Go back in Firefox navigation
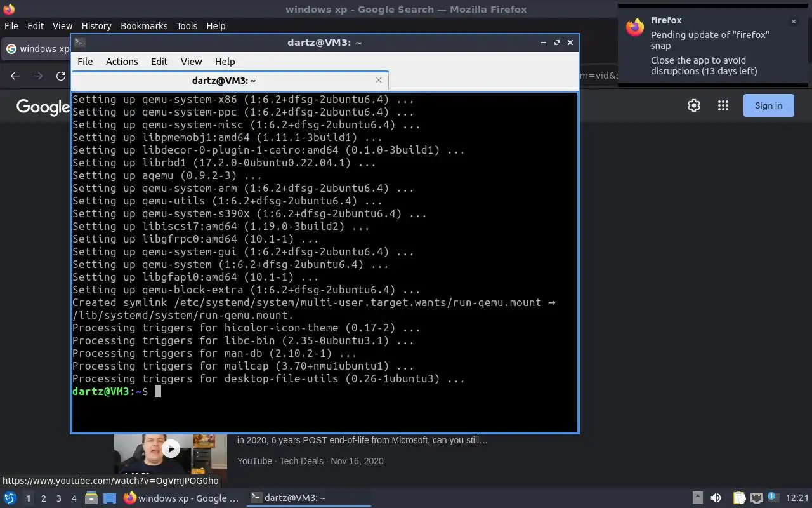This screenshot has height=508, width=812. coord(15,76)
